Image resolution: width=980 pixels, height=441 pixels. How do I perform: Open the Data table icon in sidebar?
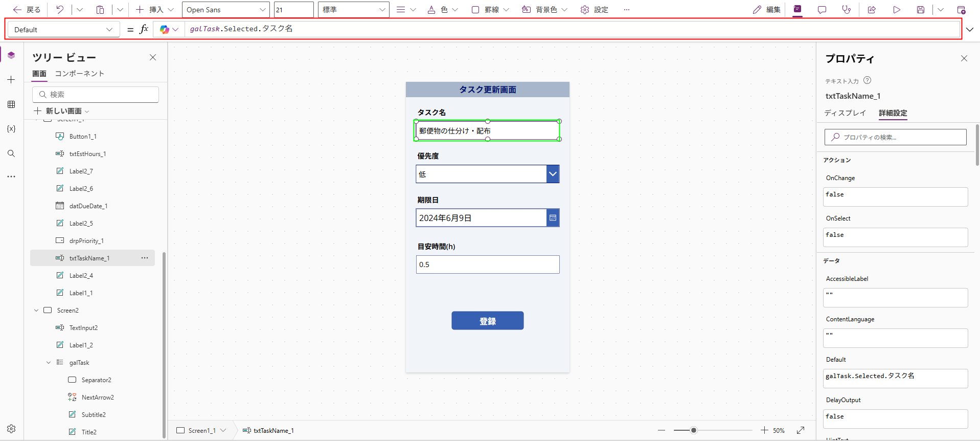(x=11, y=104)
